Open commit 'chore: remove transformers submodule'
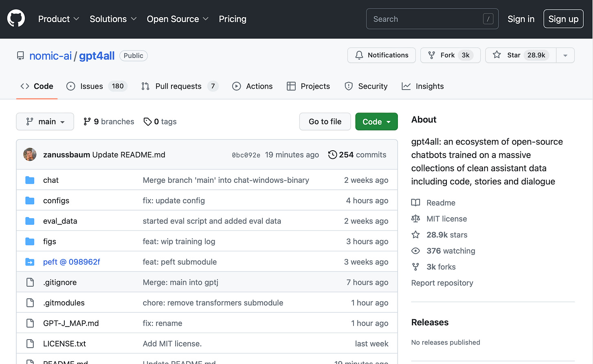The height and width of the screenshot is (364, 593). click(213, 303)
